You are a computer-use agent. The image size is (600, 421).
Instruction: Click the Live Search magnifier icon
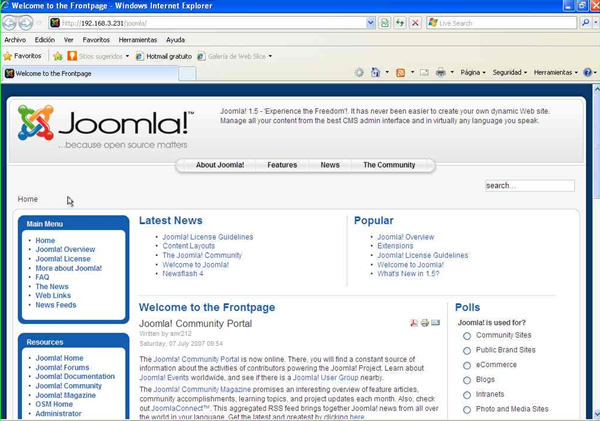coord(585,23)
